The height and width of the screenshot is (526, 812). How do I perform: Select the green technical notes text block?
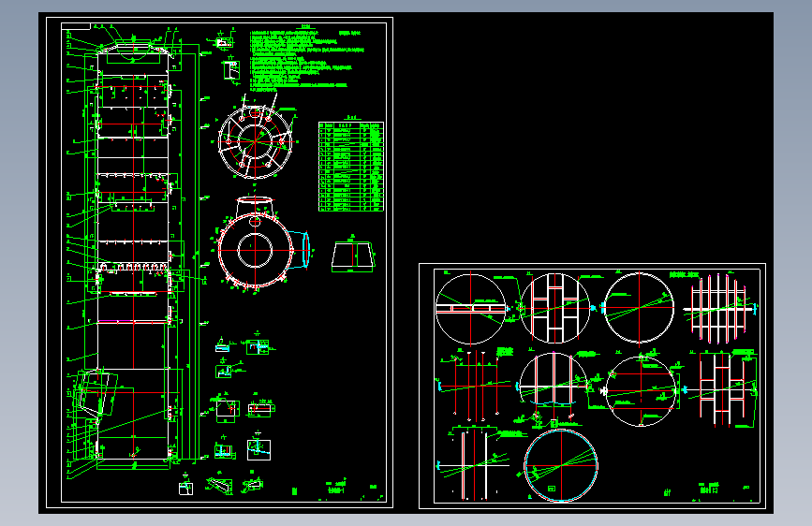(x=306, y=61)
